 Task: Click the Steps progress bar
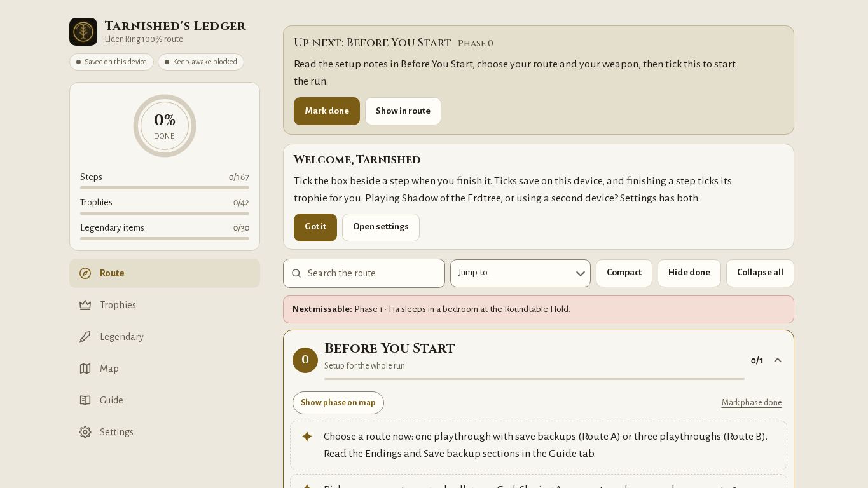tap(165, 188)
